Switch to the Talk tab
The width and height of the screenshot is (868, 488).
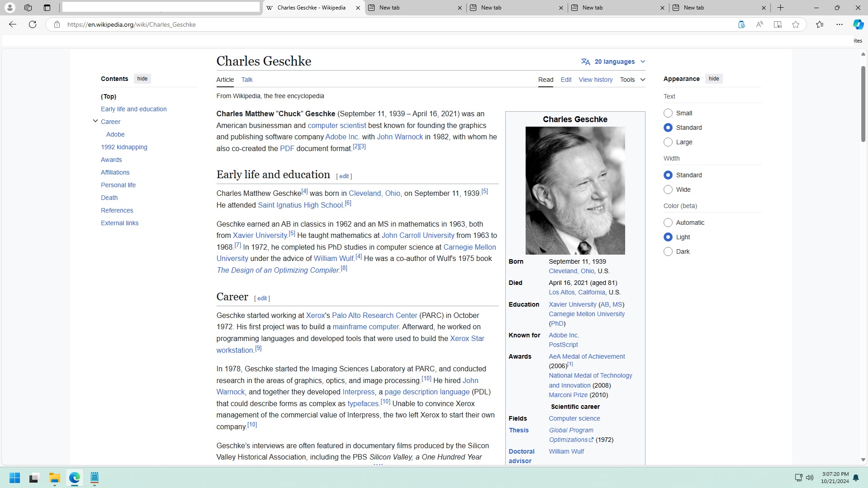point(247,80)
